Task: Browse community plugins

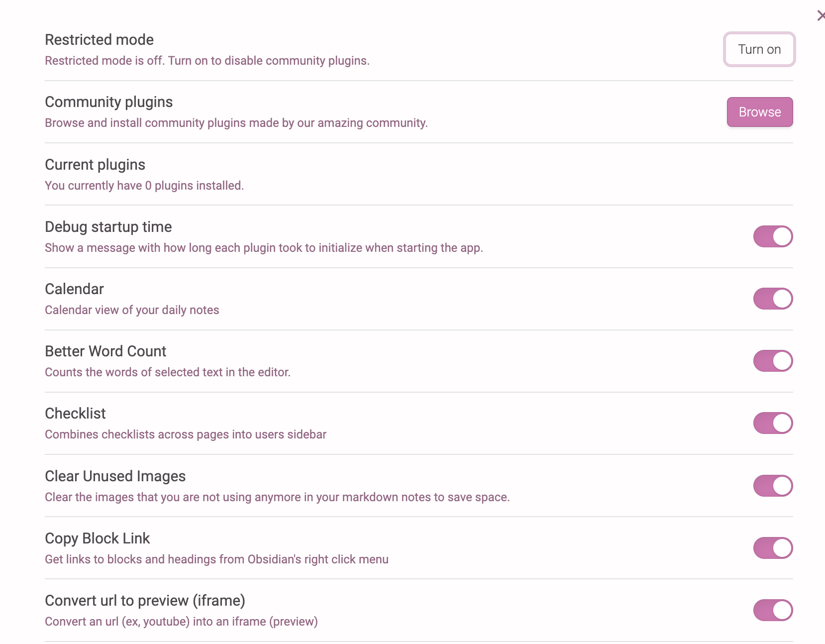Action: pyautogui.click(x=759, y=112)
